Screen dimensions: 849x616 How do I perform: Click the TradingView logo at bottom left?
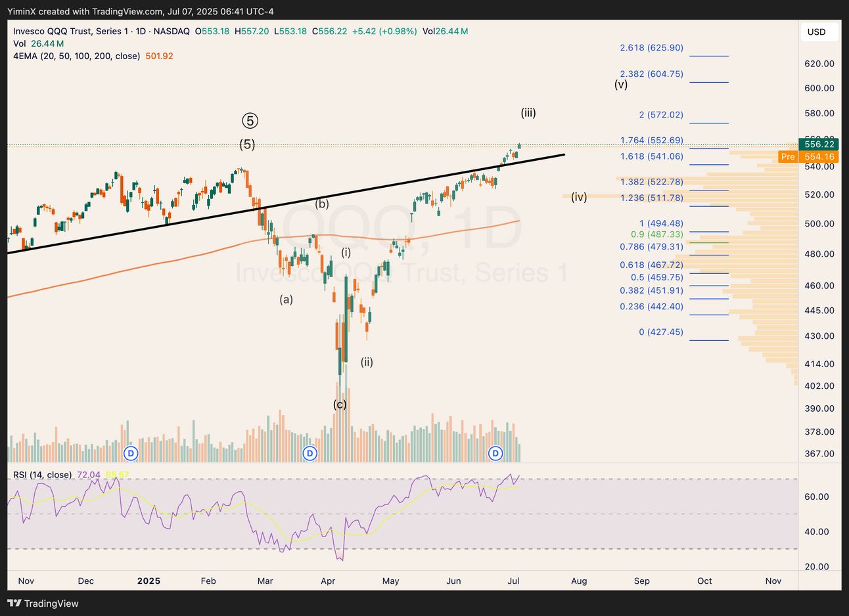(43, 603)
